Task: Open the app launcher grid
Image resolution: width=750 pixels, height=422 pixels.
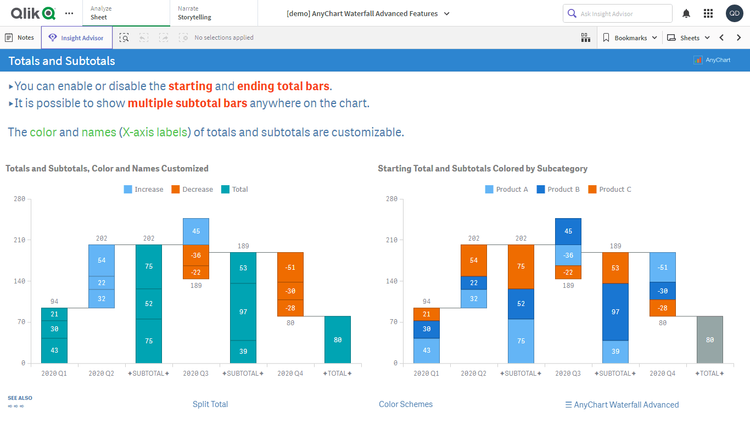Action: [708, 13]
